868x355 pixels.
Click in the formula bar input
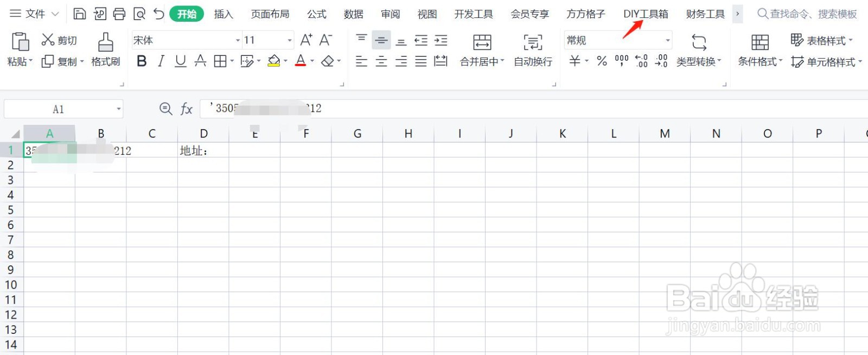(x=534, y=109)
